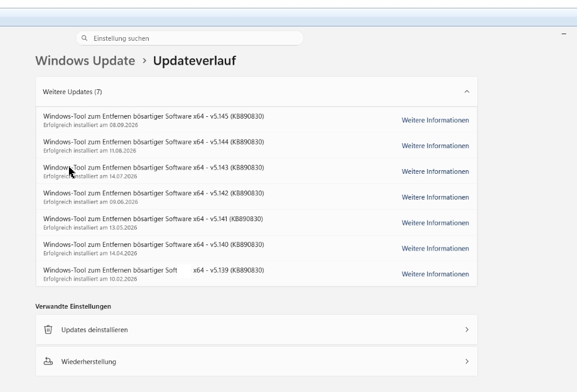Open Weitere Informationen for v5.145 update
This screenshot has width=577, height=392.
(435, 120)
